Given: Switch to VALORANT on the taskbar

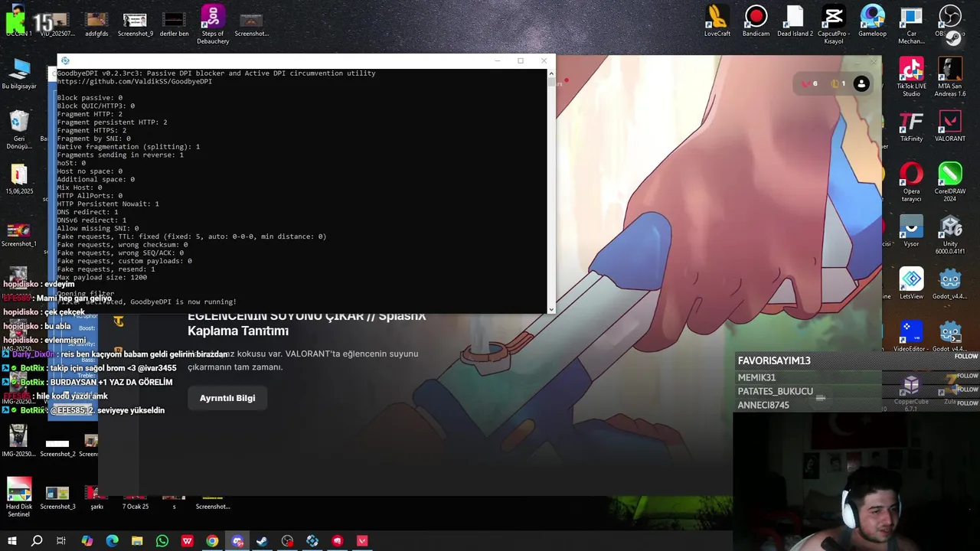Looking at the screenshot, I should (362, 541).
